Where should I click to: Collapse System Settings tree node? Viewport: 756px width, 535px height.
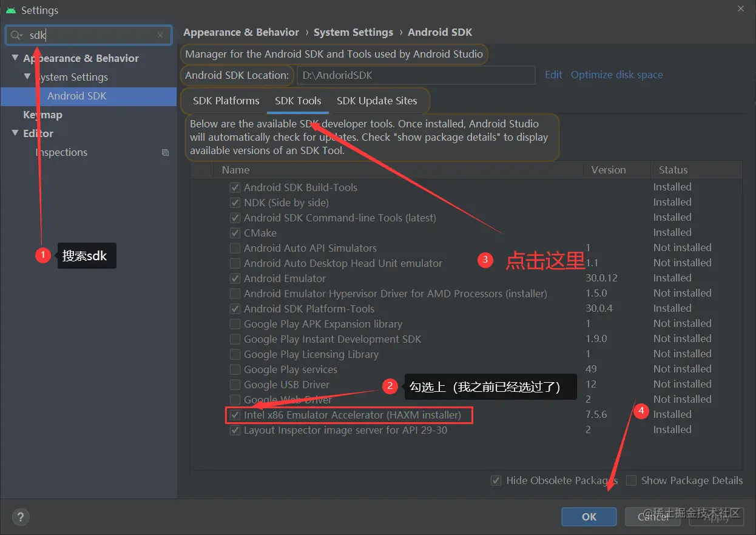[27, 76]
